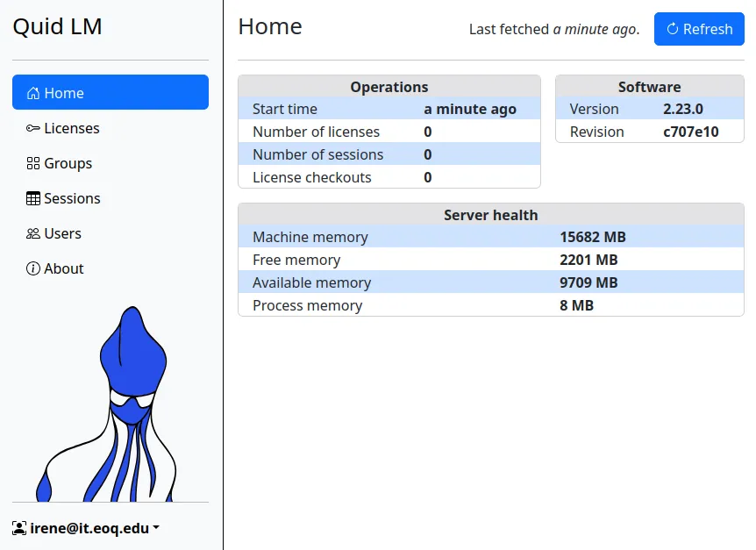This screenshot has width=756, height=550.
Task: Click the Version 2.23.0 row in Software
Action: (649, 109)
